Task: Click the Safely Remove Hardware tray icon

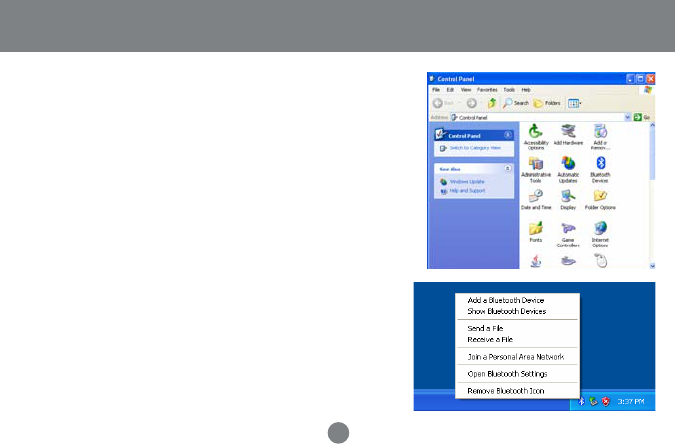Action: coord(594,401)
